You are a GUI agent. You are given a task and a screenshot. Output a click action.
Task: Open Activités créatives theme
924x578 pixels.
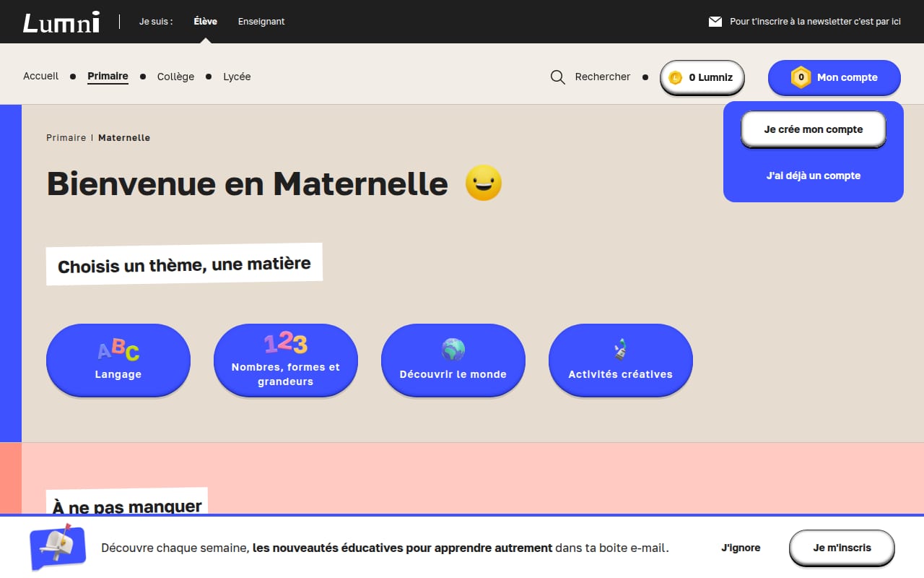621,360
